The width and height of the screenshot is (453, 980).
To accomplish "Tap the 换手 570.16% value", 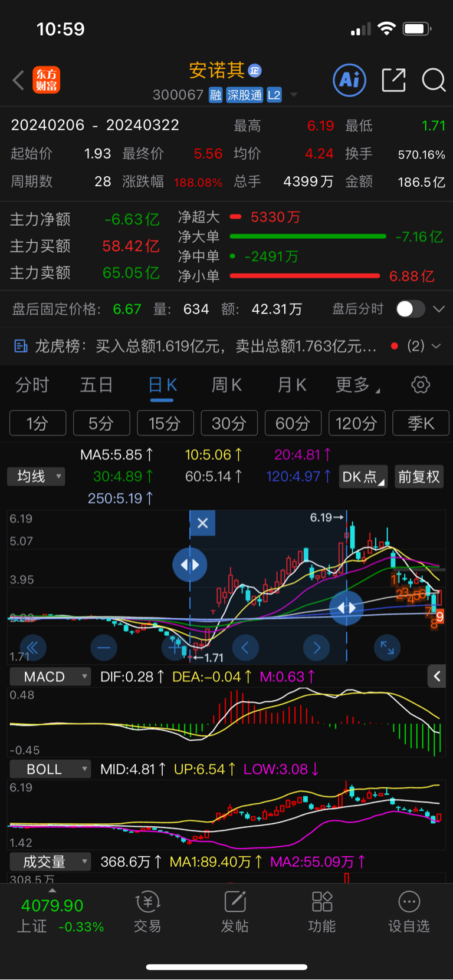I will 421,154.
